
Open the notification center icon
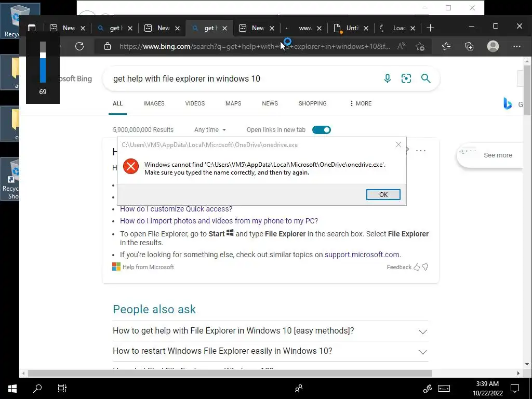(x=515, y=389)
